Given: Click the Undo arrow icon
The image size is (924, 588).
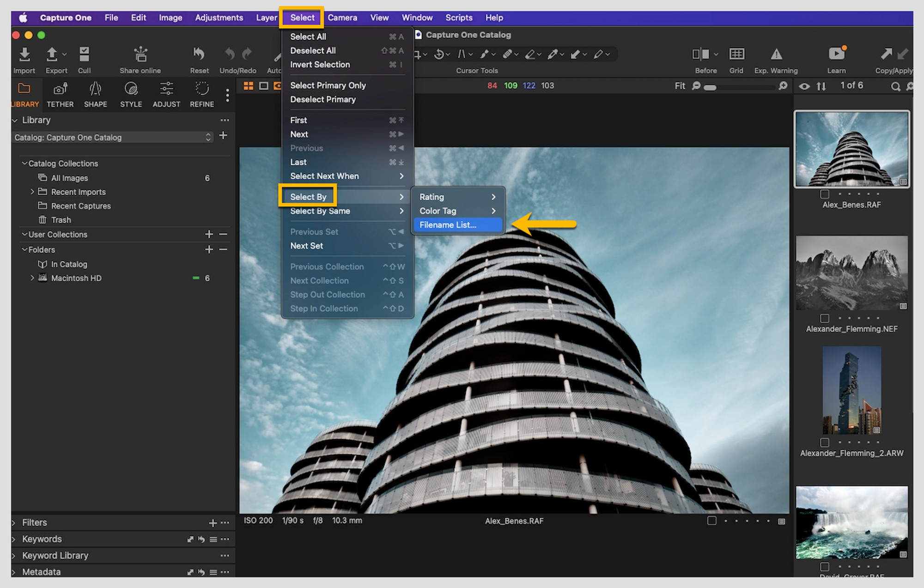Looking at the screenshot, I should pos(230,54).
